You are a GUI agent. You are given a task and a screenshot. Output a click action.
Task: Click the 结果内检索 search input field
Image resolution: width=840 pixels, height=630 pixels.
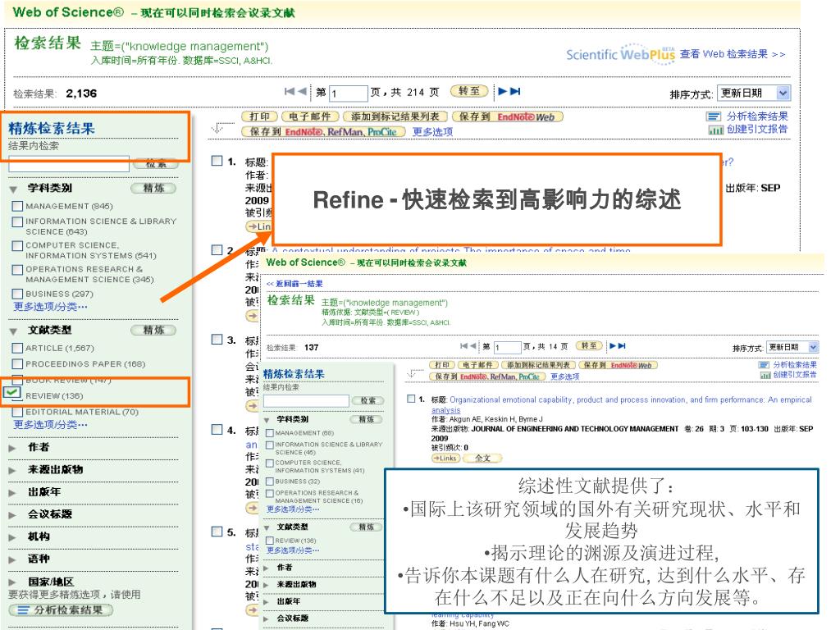tap(69, 164)
